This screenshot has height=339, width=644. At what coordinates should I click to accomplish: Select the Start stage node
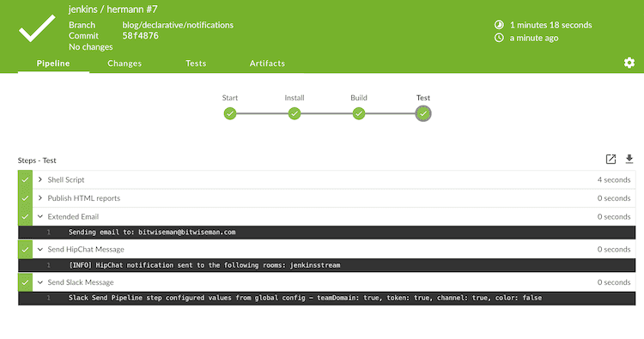click(230, 113)
